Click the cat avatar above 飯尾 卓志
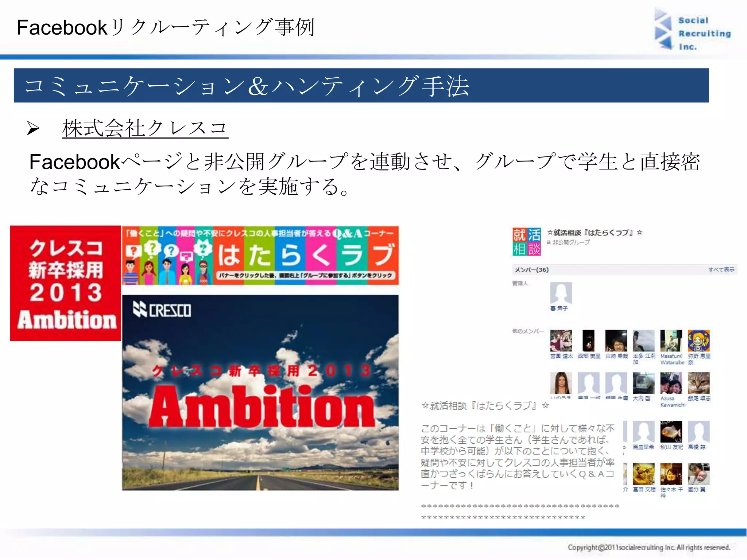The image size is (747, 560). point(699,383)
